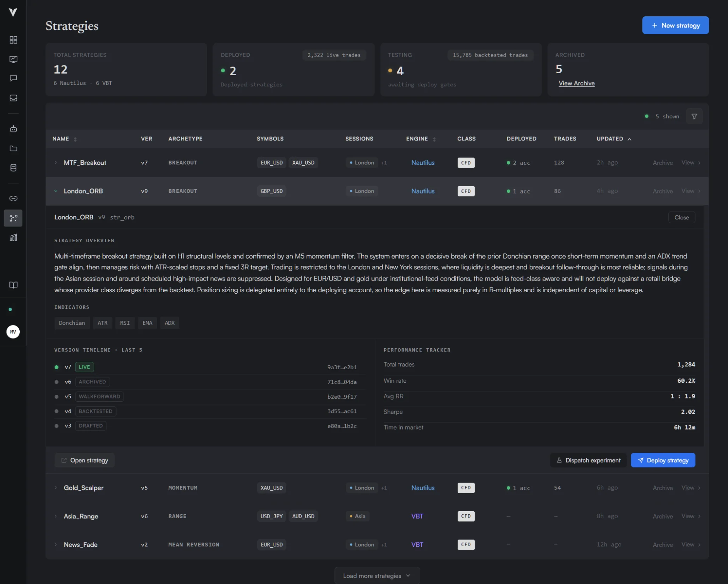This screenshot has height=584, width=728.
Task: Click the ATR indicator tag
Action: [x=103, y=323]
